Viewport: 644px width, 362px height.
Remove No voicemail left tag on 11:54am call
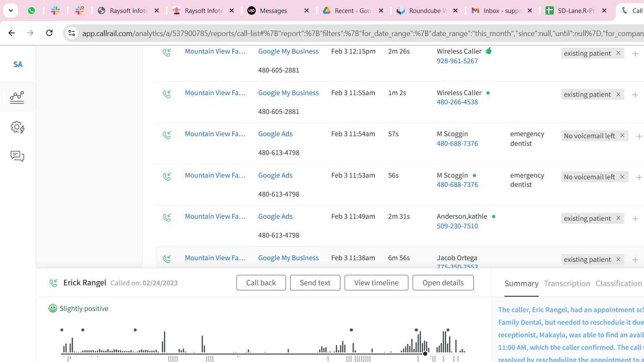[622, 136]
